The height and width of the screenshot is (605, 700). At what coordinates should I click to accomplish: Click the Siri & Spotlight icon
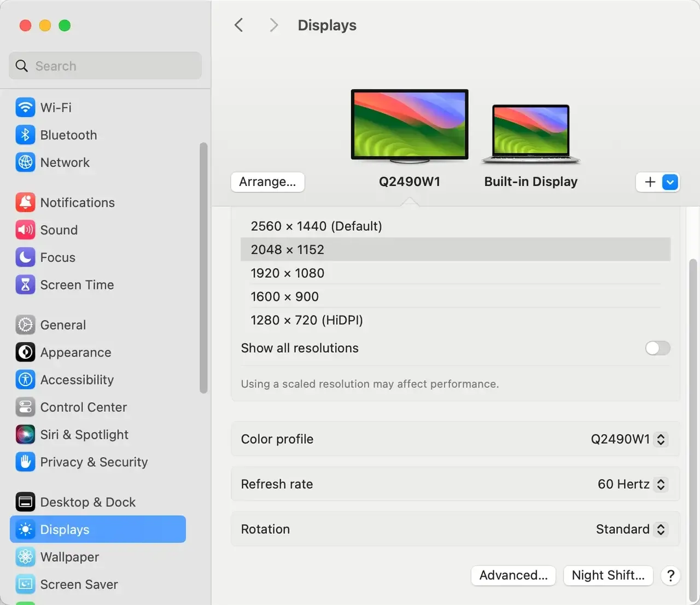pos(25,434)
